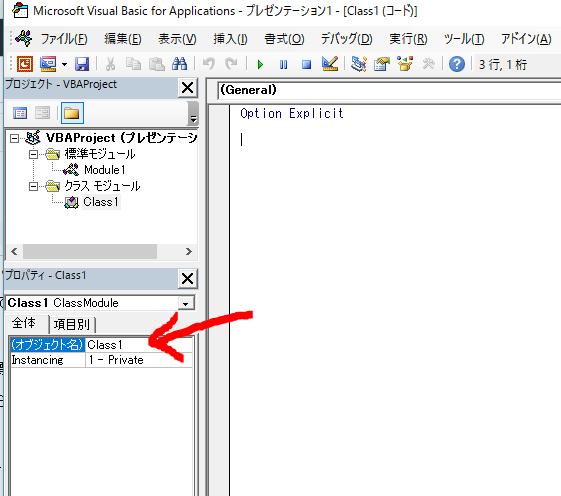Collapse the VBAProject root node

pyautogui.click(x=14, y=138)
